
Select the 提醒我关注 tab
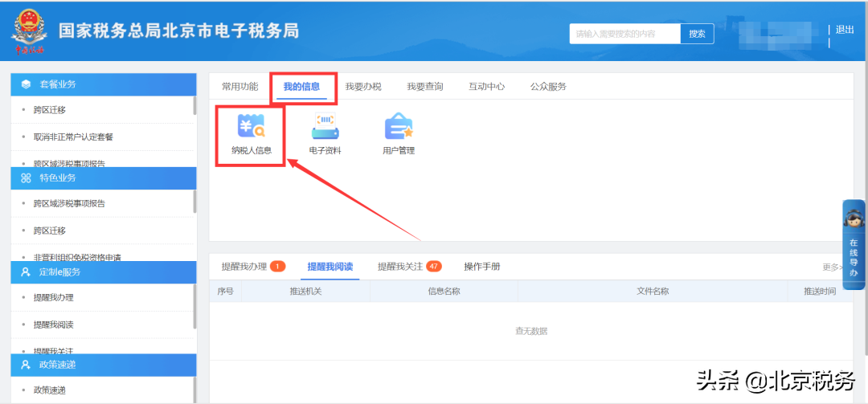(400, 267)
